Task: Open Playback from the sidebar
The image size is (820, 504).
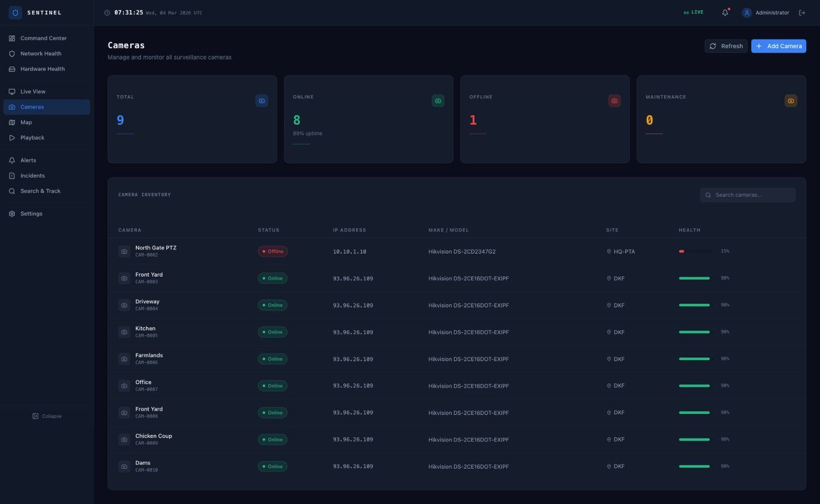Action: [x=32, y=138]
